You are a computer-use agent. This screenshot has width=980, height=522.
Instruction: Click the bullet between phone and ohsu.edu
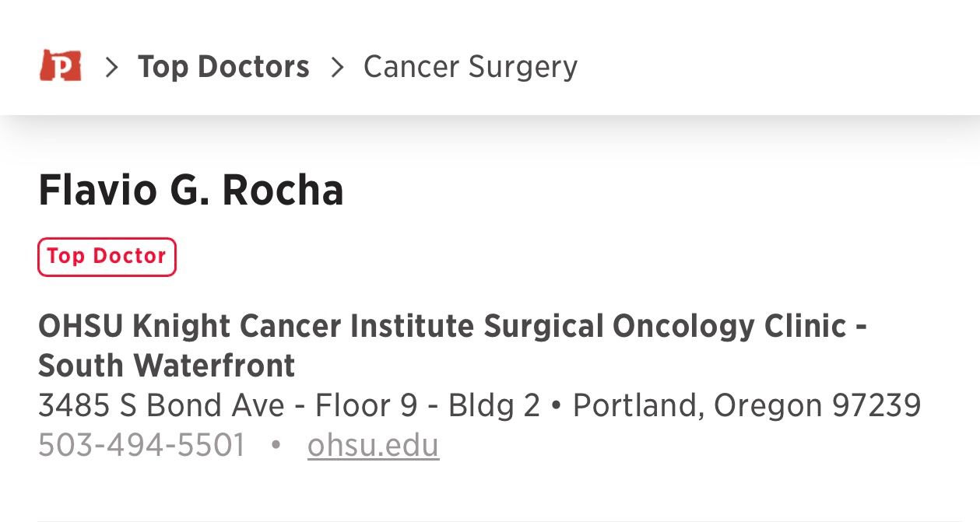pos(274,445)
